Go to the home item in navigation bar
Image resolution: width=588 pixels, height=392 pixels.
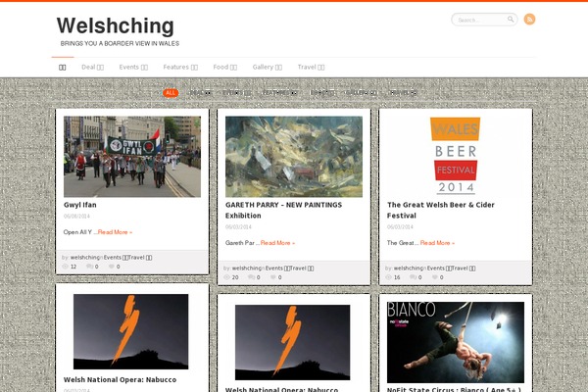pyautogui.click(x=63, y=68)
